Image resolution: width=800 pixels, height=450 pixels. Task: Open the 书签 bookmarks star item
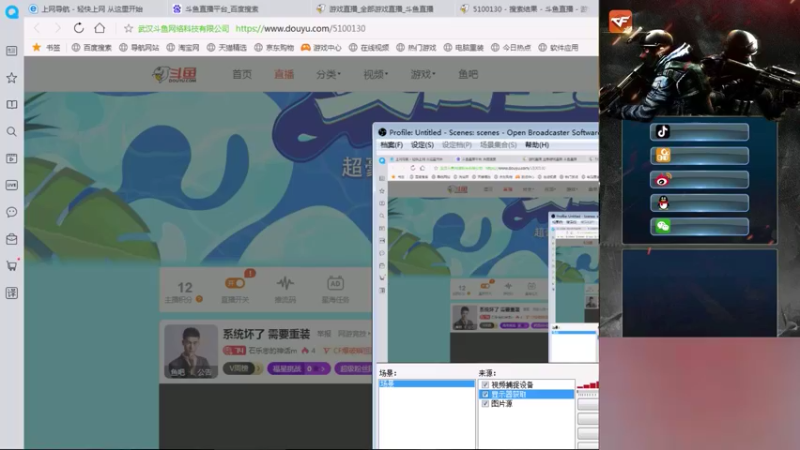(46, 47)
